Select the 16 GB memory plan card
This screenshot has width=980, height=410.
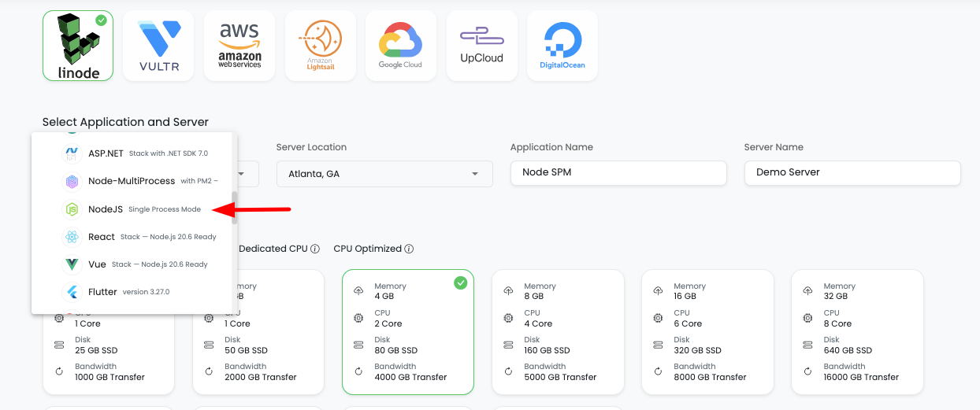(x=707, y=331)
